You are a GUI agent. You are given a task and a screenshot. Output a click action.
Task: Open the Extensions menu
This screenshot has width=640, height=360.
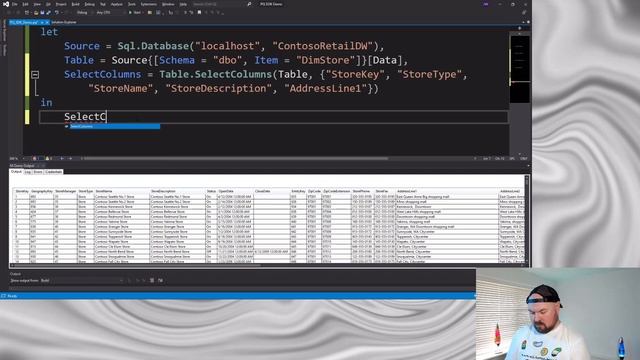click(149, 4)
